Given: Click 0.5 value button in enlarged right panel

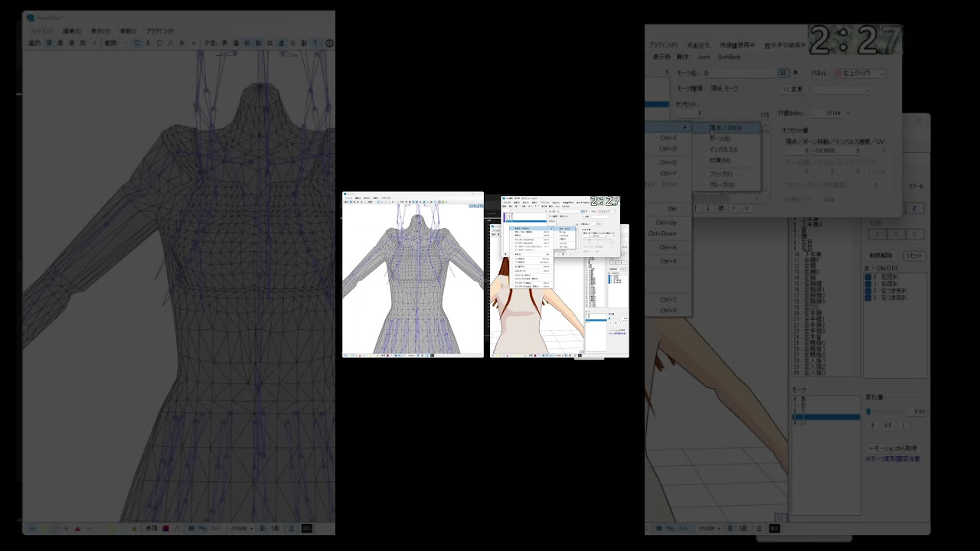Looking at the screenshot, I should point(888,425).
